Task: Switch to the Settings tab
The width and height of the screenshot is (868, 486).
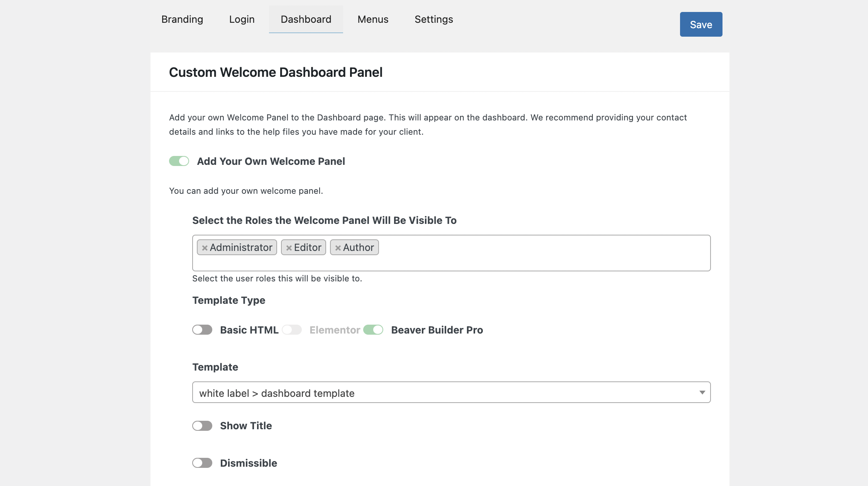Action: [434, 19]
